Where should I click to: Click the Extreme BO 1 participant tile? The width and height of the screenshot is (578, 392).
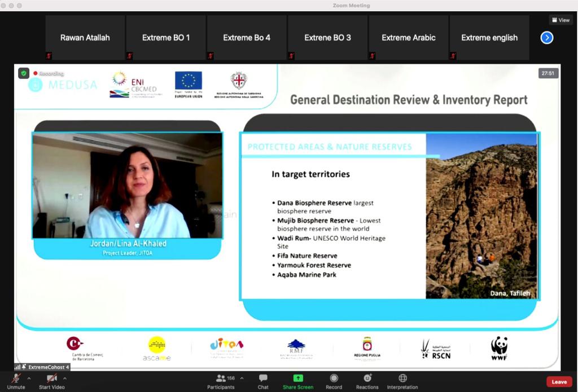pyautogui.click(x=166, y=38)
